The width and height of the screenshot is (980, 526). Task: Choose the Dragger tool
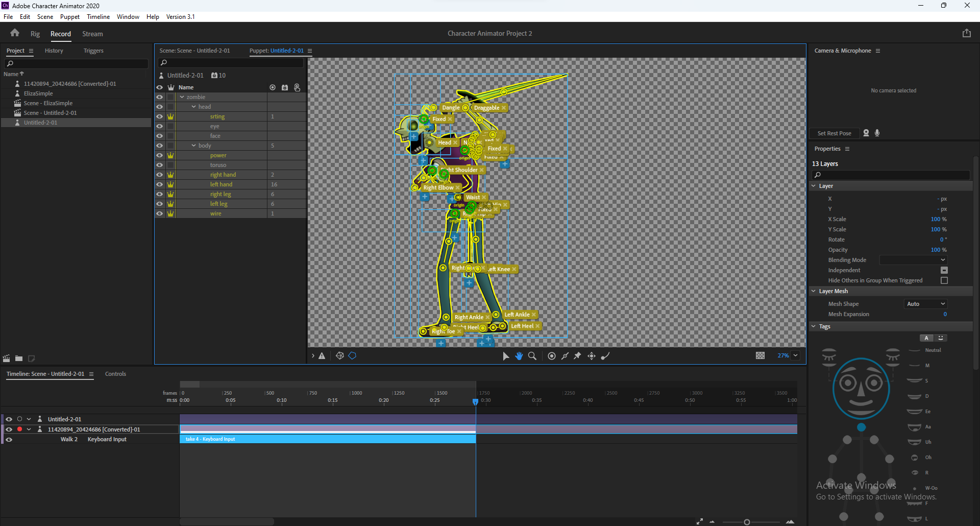click(592, 356)
